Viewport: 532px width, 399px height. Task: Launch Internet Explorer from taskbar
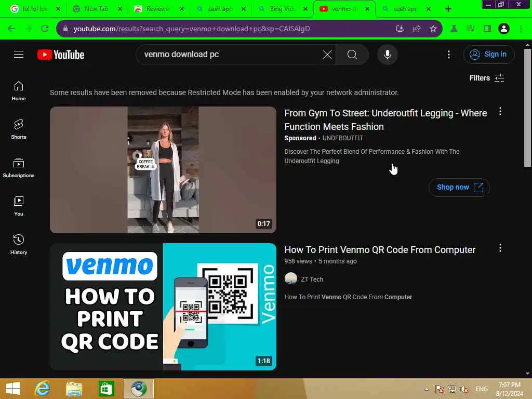(42, 389)
